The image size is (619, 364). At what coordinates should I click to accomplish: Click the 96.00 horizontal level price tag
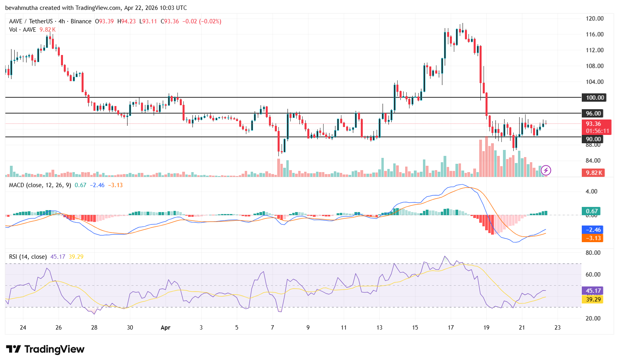(593, 113)
